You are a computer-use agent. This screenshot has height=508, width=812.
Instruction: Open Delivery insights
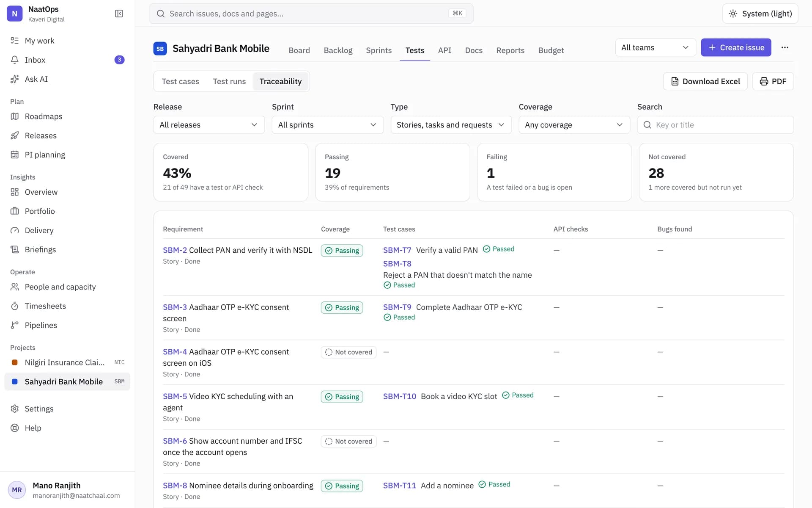click(67, 230)
